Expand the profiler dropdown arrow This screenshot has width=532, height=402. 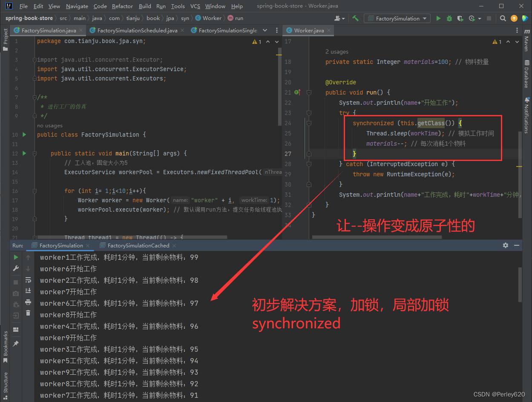(x=480, y=18)
